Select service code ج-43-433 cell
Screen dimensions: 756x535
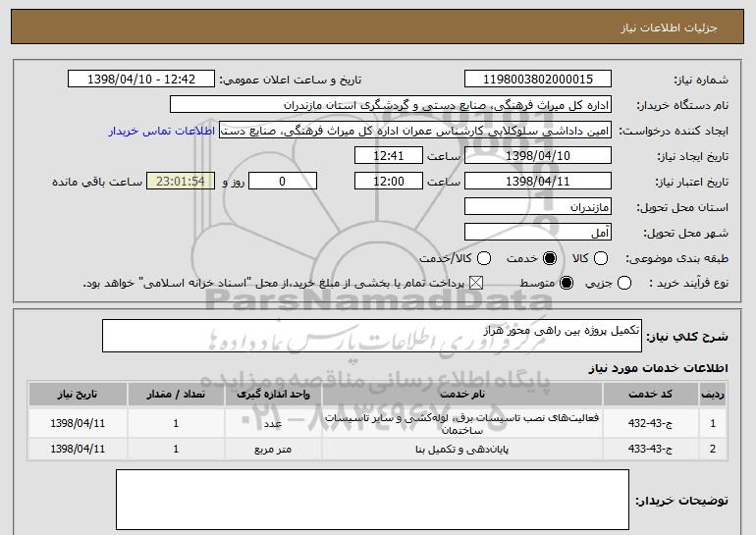tap(650, 450)
